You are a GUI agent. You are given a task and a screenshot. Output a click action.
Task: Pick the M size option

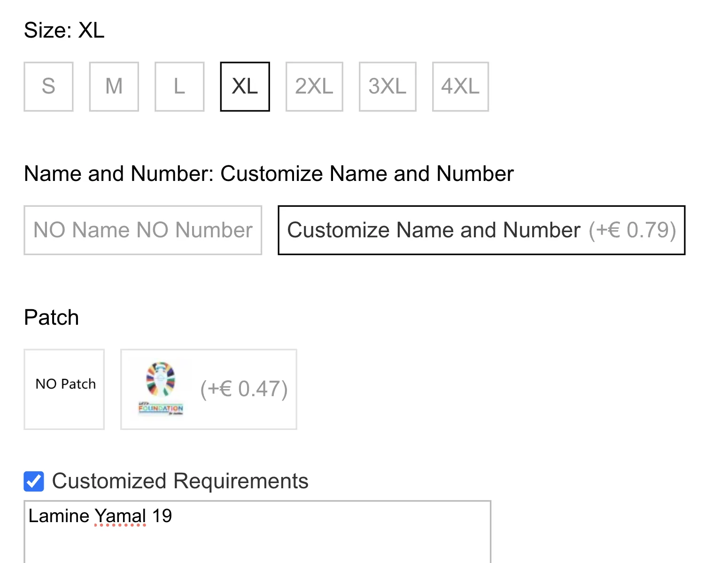click(x=114, y=86)
